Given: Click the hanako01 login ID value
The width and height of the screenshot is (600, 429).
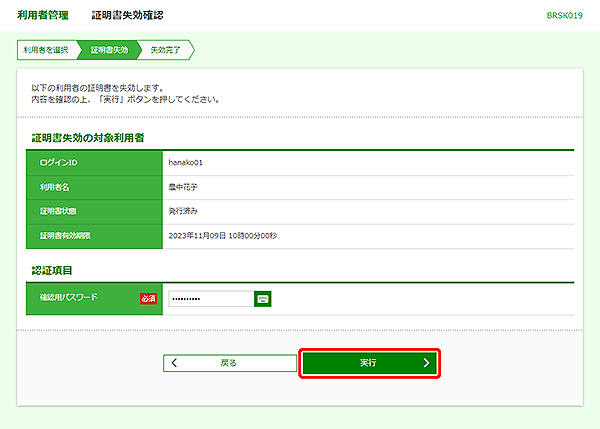Looking at the screenshot, I should click(x=186, y=163).
